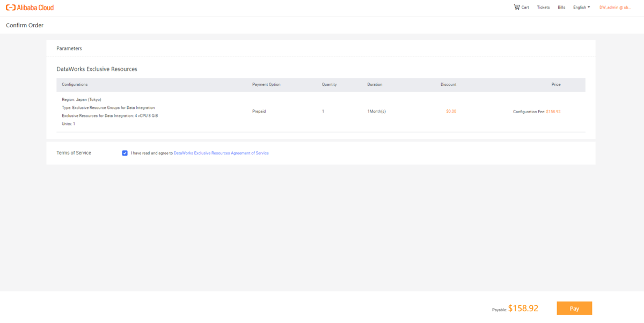Image resolution: width=644 pixels, height=323 pixels.
Task: Open the Bills menu item
Action: coord(561,8)
